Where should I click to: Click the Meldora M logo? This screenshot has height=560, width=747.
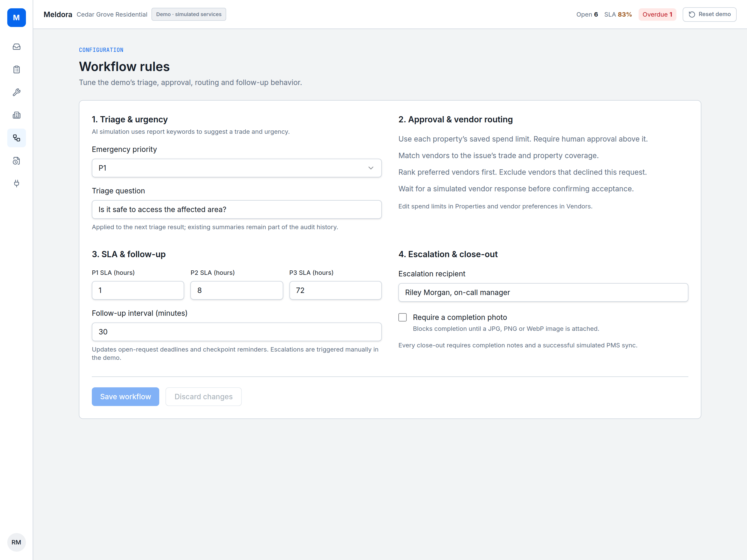point(16,18)
